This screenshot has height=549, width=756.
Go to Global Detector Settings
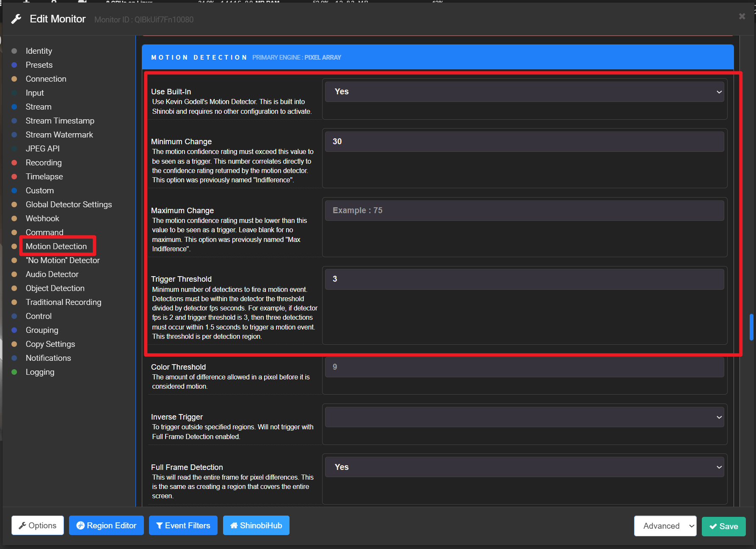[69, 204]
